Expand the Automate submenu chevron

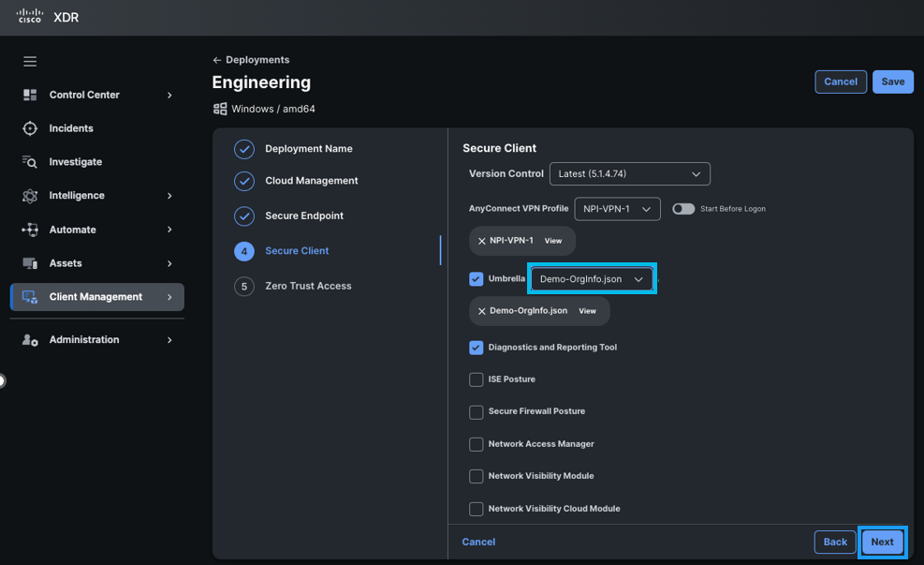[169, 230]
